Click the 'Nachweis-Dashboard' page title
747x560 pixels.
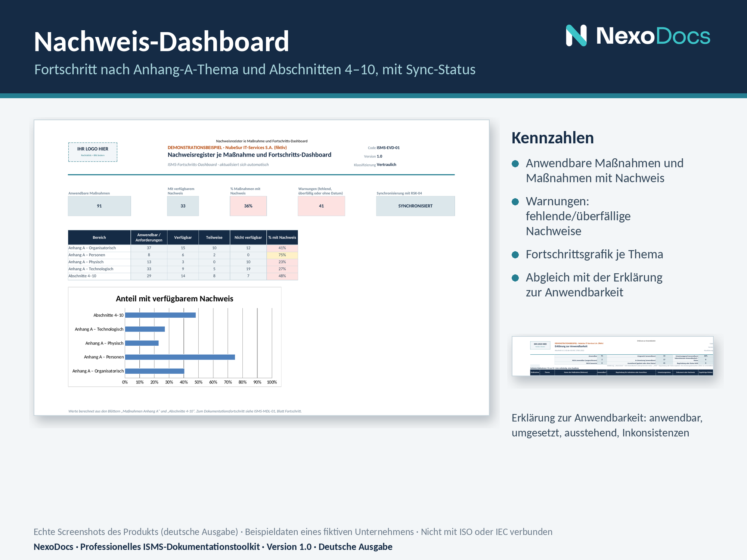[161, 41]
